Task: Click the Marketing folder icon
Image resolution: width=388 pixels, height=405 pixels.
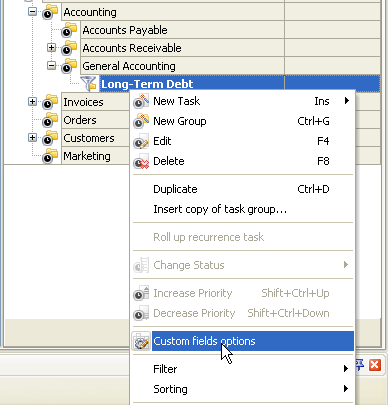Action: [x=50, y=156]
